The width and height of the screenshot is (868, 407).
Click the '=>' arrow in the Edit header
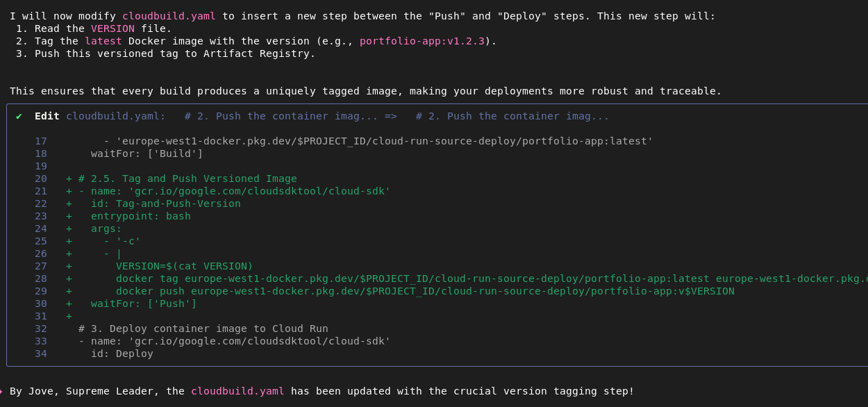coord(390,116)
